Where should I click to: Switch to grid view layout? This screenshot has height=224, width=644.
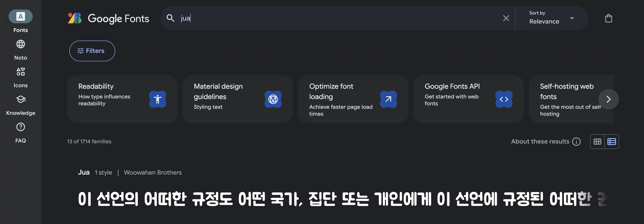(x=597, y=142)
